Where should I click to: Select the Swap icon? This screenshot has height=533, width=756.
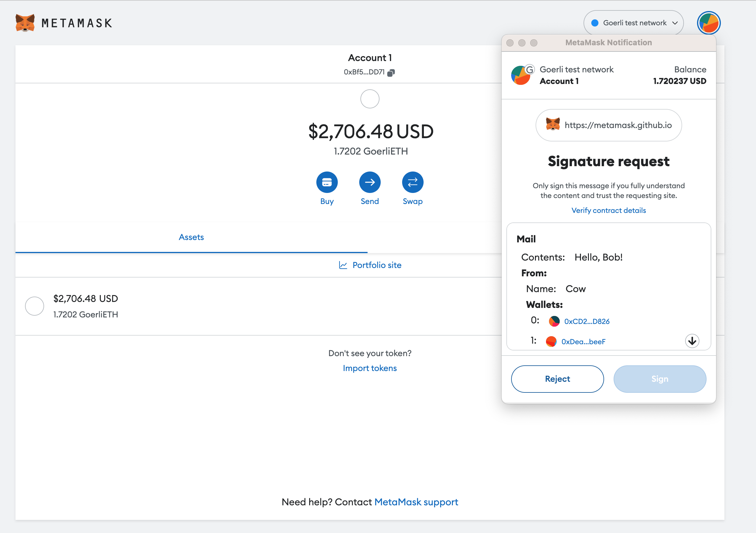413,182
